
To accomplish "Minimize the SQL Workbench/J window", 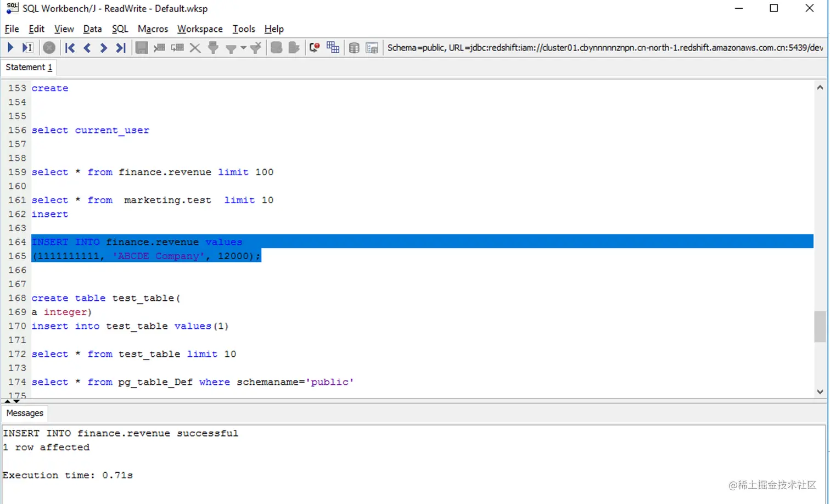I will click(x=739, y=8).
